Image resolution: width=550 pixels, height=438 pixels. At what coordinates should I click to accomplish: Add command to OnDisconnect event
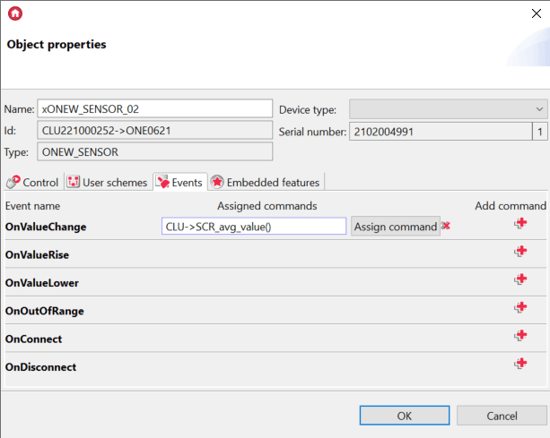[x=521, y=363]
